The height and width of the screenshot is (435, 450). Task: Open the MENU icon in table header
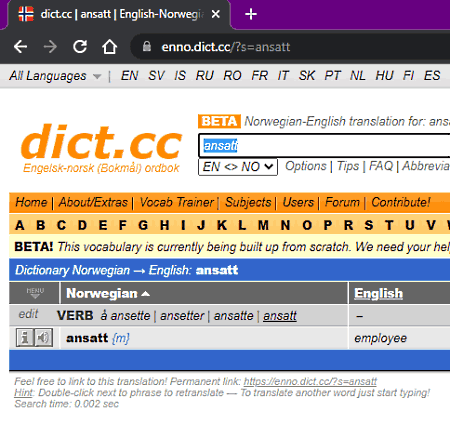coord(35,293)
